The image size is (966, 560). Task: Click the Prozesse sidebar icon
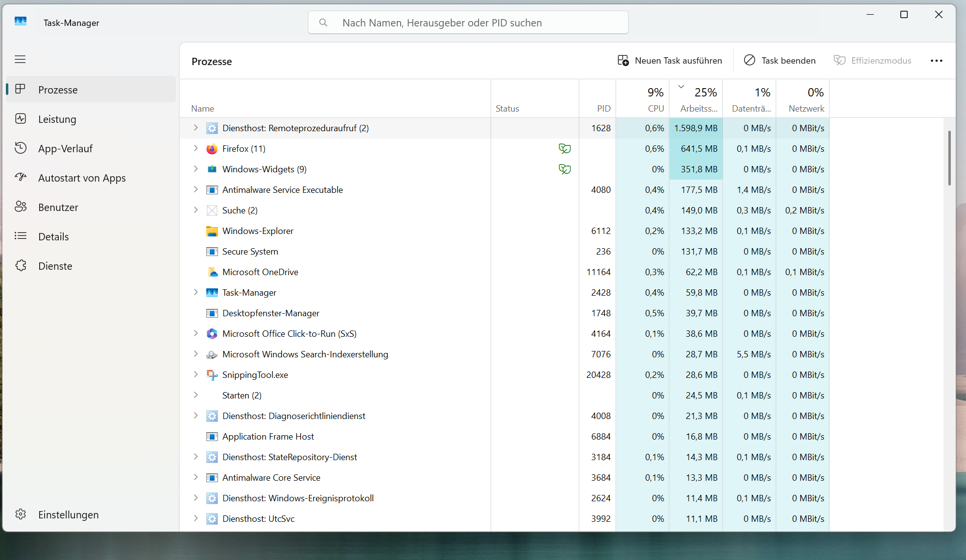point(21,89)
